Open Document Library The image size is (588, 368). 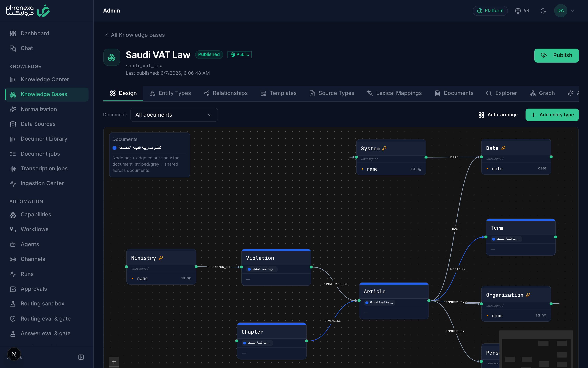pyautogui.click(x=46, y=139)
